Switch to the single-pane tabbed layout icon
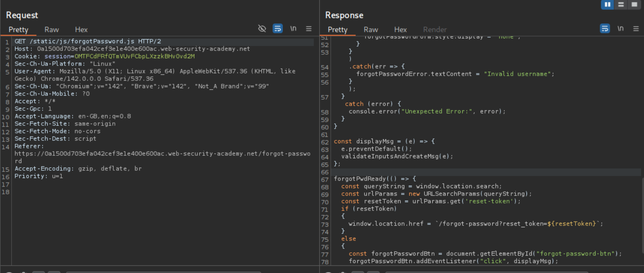The image size is (644, 273). [634, 5]
